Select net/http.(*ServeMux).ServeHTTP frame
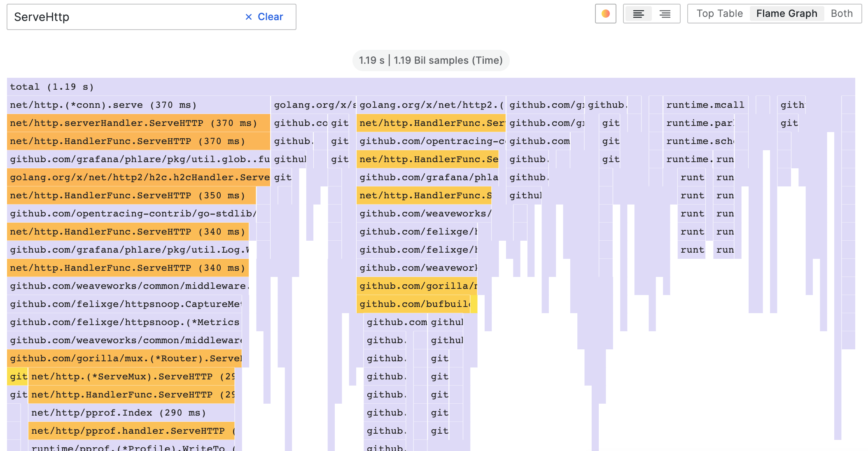Viewport: 868px width, 451px height. (x=131, y=377)
